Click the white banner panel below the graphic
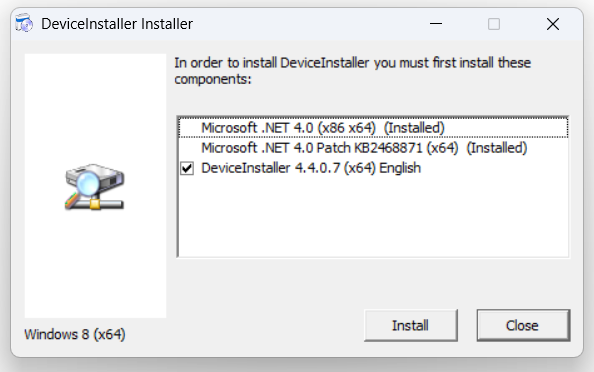Screen dimensions: 594x372 [95, 265]
